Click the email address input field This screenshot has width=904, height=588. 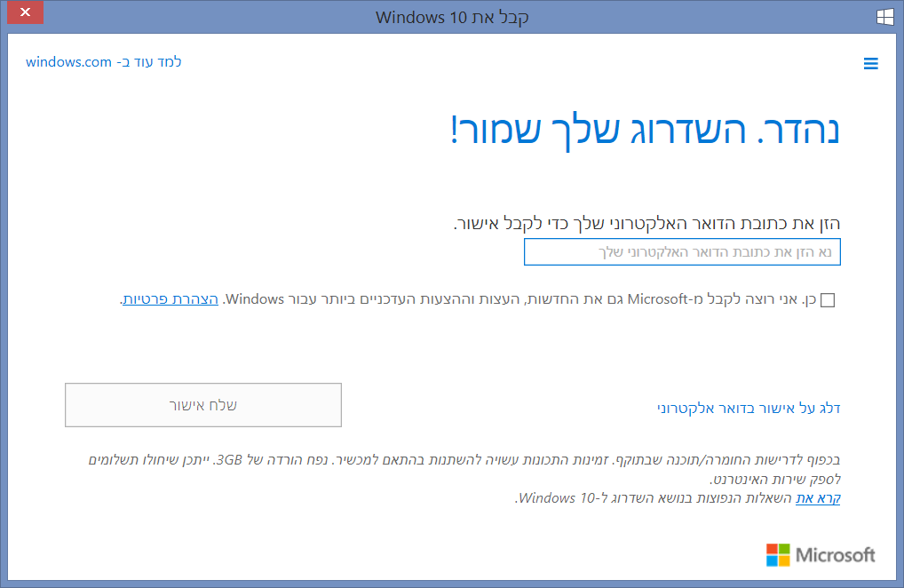point(682,251)
